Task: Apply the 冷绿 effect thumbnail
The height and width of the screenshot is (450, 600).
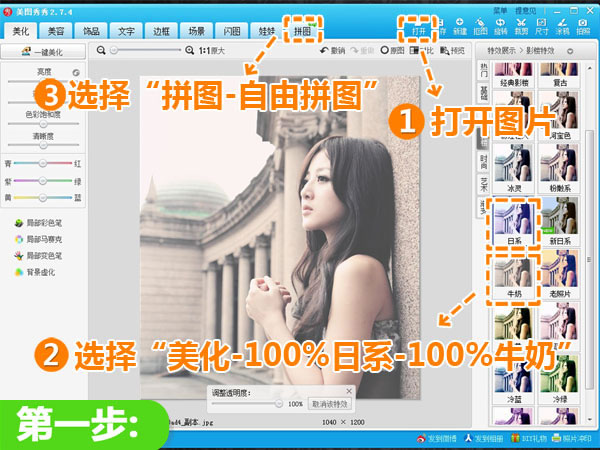Action: pos(559,381)
